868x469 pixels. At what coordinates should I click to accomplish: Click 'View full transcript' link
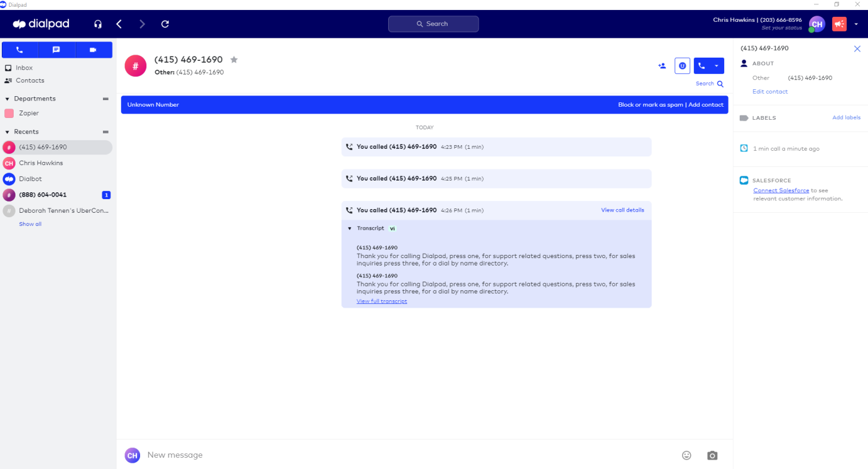click(382, 301)
